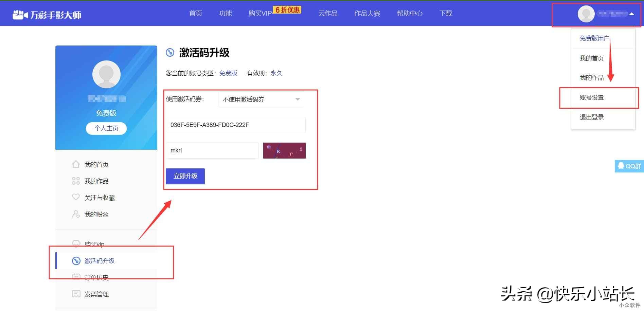Click the sidebar profile avatar picture
This screenshot has height=311, width=644.
pos(106,74)
